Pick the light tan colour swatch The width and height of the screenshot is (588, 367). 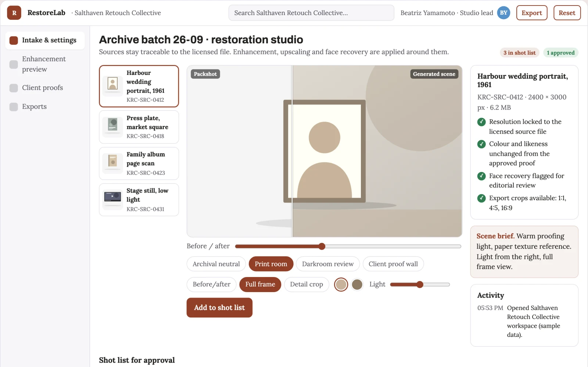341,284
